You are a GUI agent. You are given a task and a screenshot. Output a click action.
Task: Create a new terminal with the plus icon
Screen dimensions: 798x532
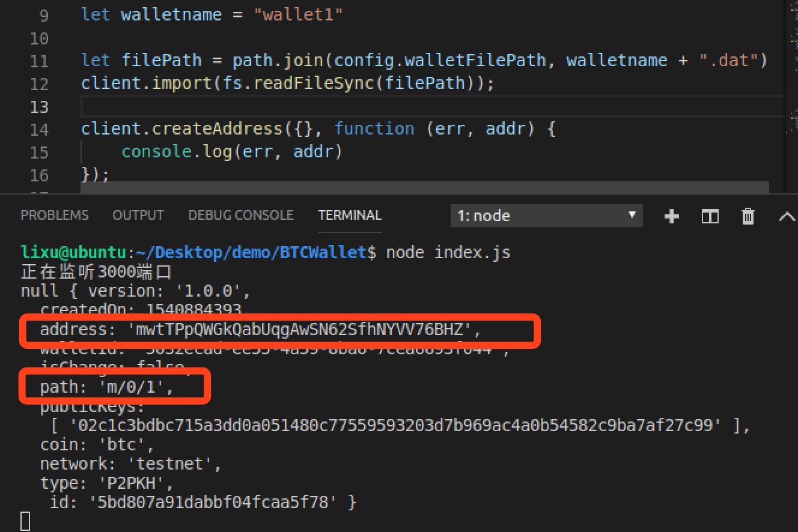[671, 216]
